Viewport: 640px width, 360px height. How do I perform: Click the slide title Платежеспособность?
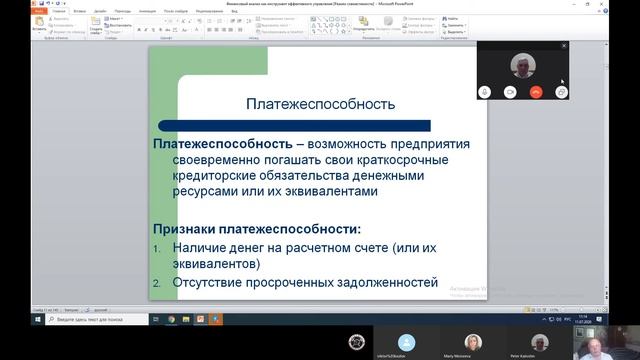pyautogui.click(x=320, y=104)
